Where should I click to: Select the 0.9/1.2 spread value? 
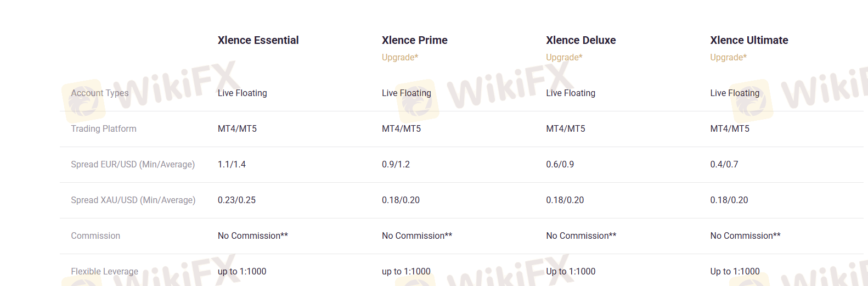pos(396,164)
